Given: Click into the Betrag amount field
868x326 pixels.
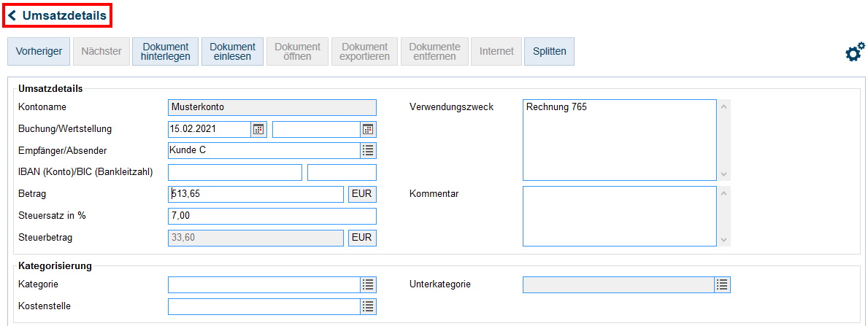Looking at the screenshot, I should (x=256, y=194).
